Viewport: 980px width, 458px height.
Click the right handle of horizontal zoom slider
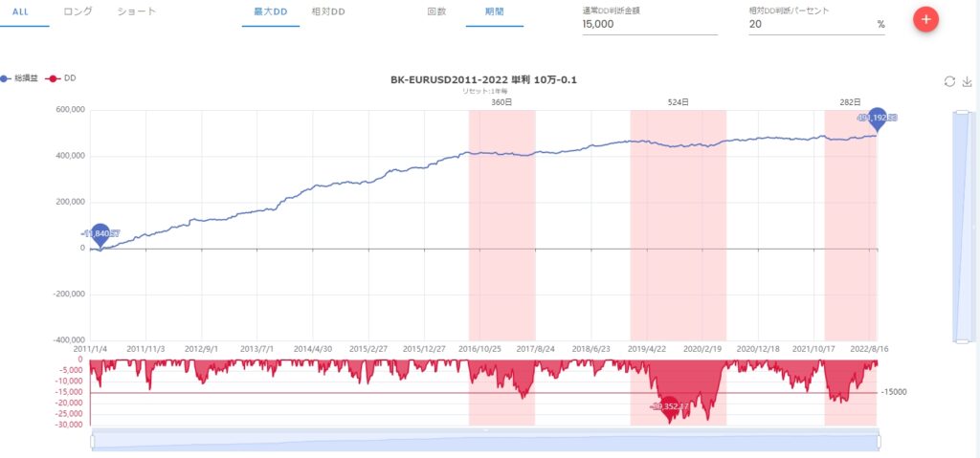(879, 442)
